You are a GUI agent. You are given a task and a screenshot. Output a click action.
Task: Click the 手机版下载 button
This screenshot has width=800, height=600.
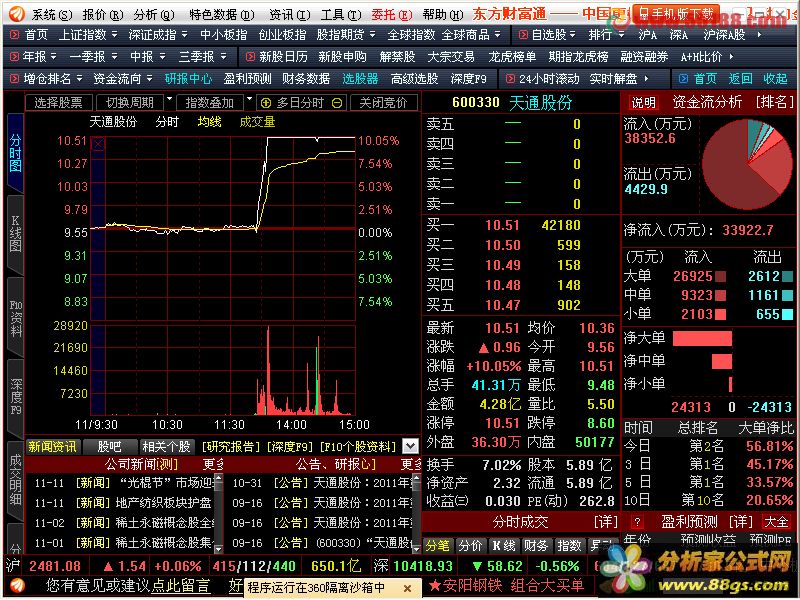[677, 13]
